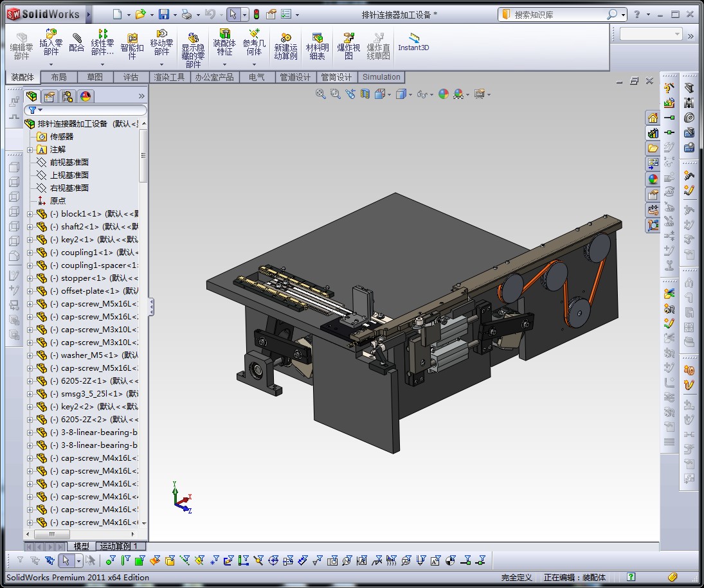Expand the 注解 annotations folder
This screenshot has width=704, height=588.
pyautogui.click(x=30, y=150)
